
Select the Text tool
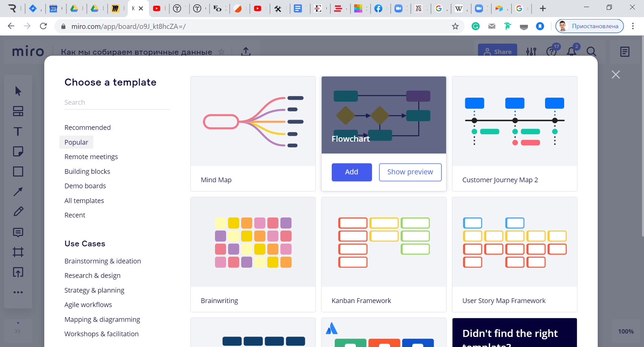click(18, 131)
